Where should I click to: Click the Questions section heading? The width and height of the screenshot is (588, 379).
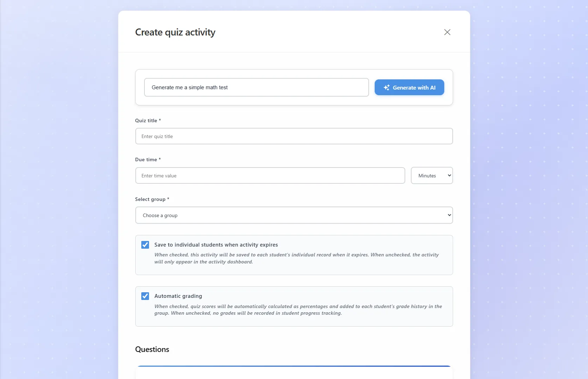[152, 349]
